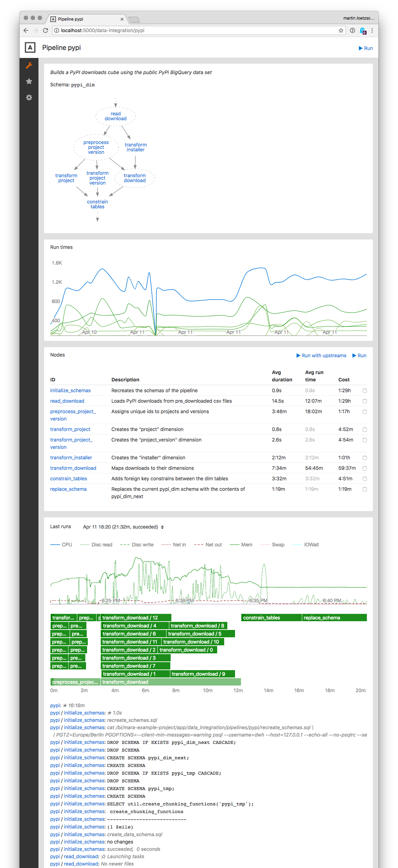398x868 pixels.
Task: Open transform_installer node link in table
Action: point(71,458)
